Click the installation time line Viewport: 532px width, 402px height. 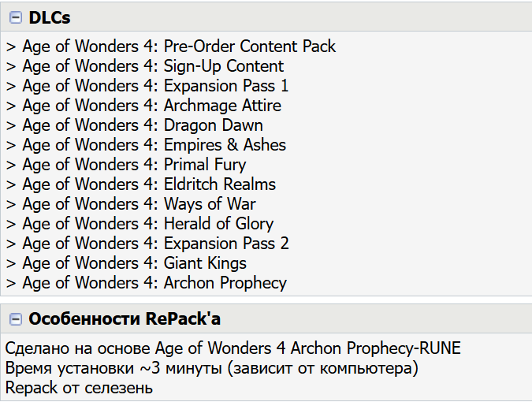point(212,368)
